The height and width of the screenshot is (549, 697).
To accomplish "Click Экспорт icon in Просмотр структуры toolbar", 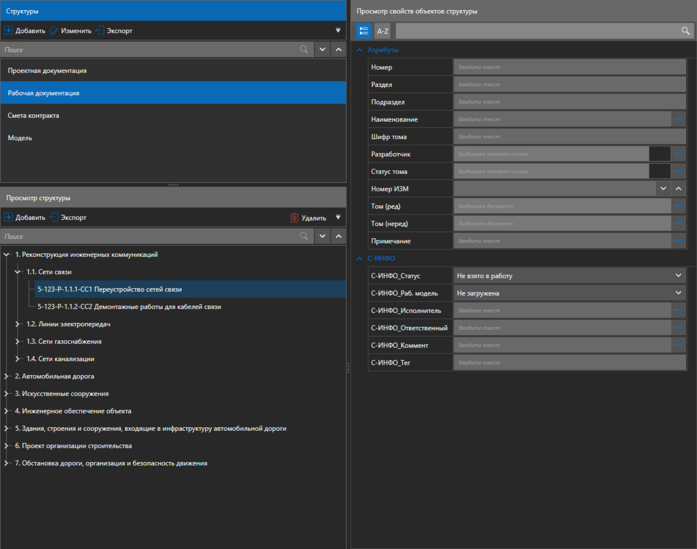I will coord(54,217).
